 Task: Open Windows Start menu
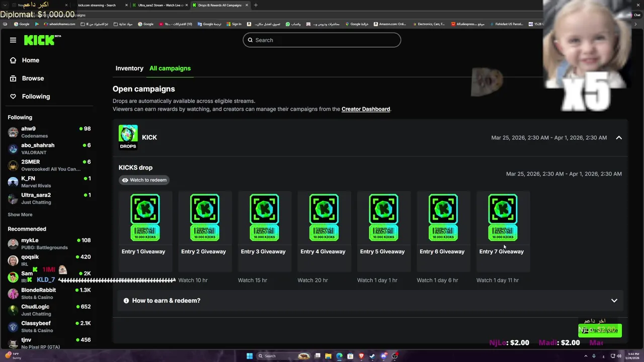[250, 356]
